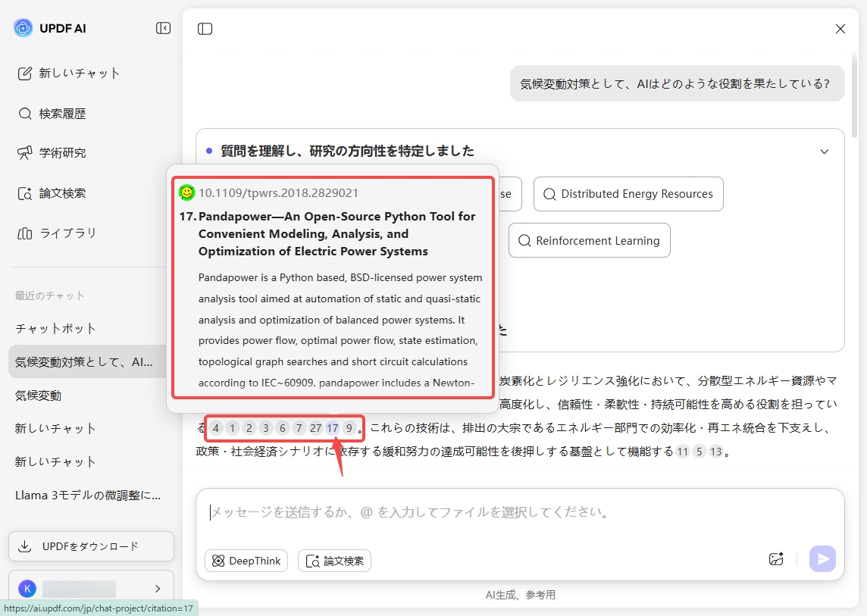Close the chat window with the X
The height and width of the screenshot is (616, 867).
click(840, 29)
